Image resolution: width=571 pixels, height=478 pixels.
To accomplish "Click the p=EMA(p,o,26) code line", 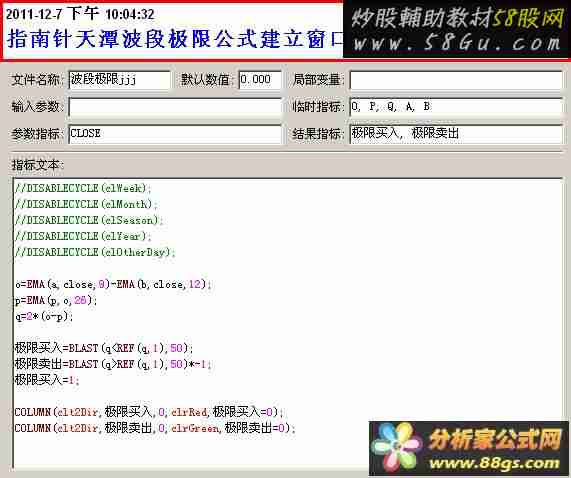I will tap(56, 300).
